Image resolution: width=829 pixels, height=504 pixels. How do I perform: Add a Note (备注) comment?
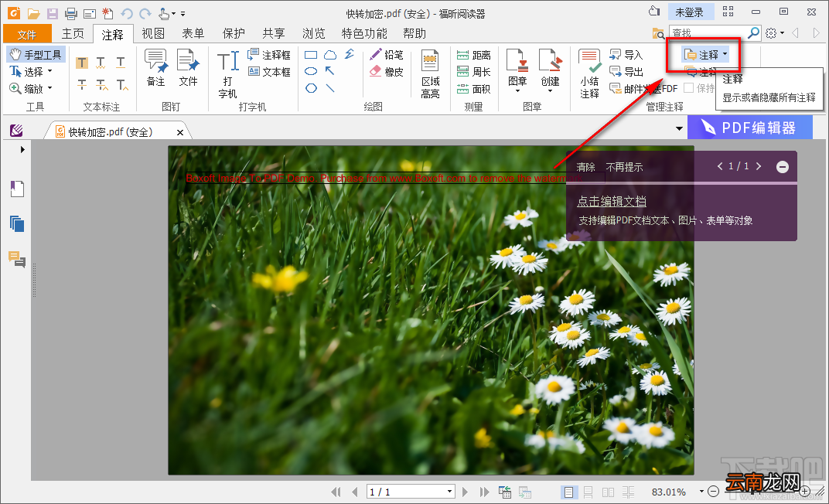(155, 68)
